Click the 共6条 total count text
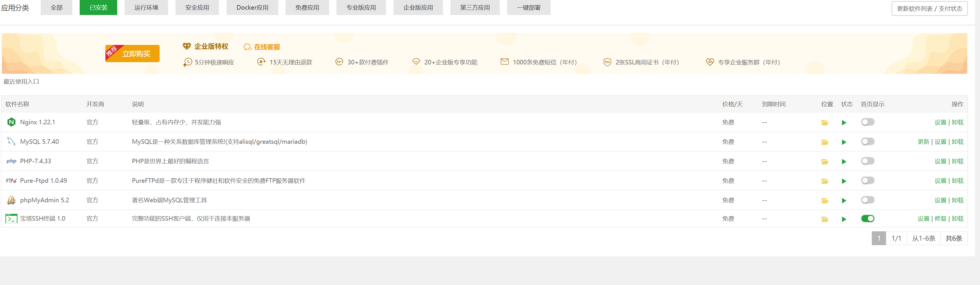This screenshot has width=980, height=285. click(954, 238)
